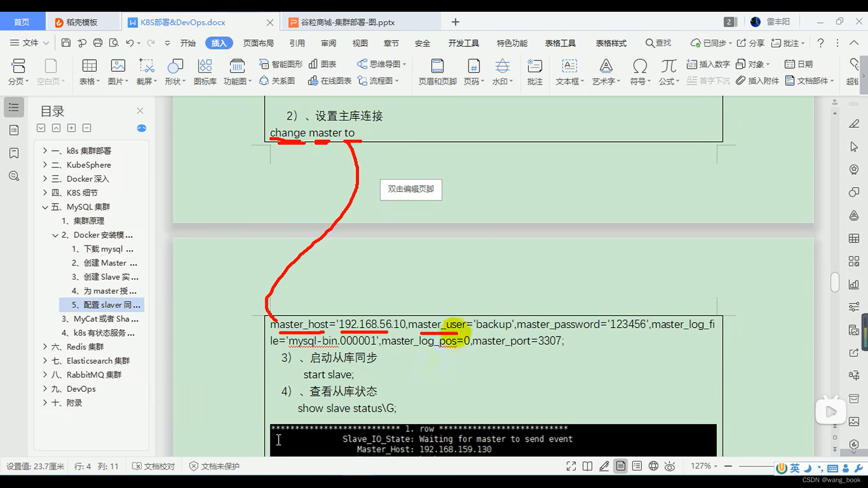868x488 pixels.
Task: Switch to the 首页 home tab
Action: [x=22, y=22]
